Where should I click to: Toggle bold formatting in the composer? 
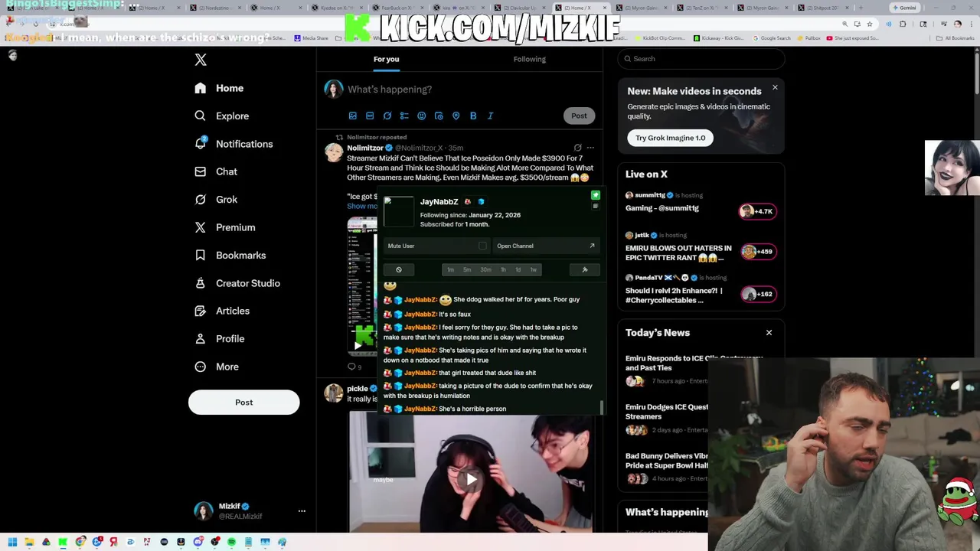pyautogui.click(x=473, y=116)
